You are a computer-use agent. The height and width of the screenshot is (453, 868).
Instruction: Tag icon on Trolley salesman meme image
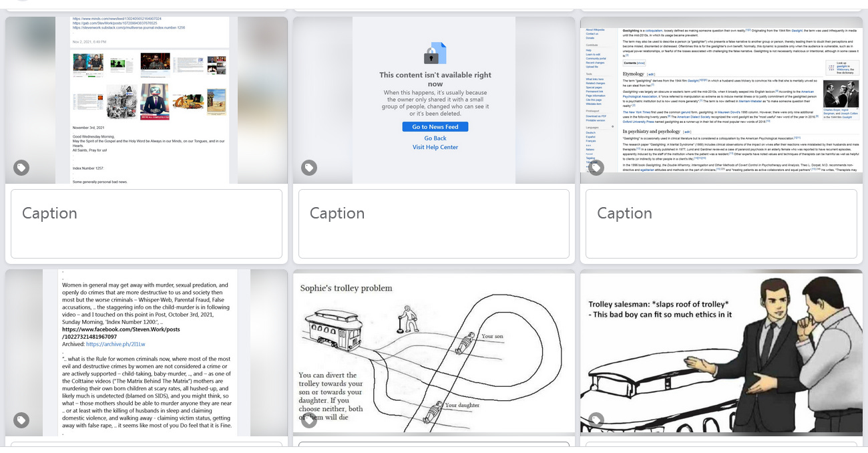pos(596,420)
